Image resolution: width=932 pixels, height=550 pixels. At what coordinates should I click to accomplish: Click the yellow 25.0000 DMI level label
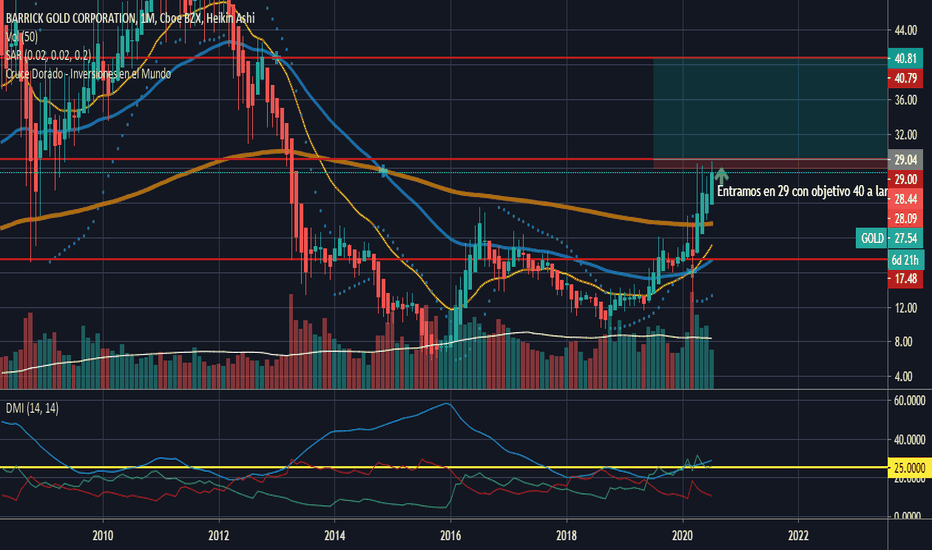tap(909, 468)
